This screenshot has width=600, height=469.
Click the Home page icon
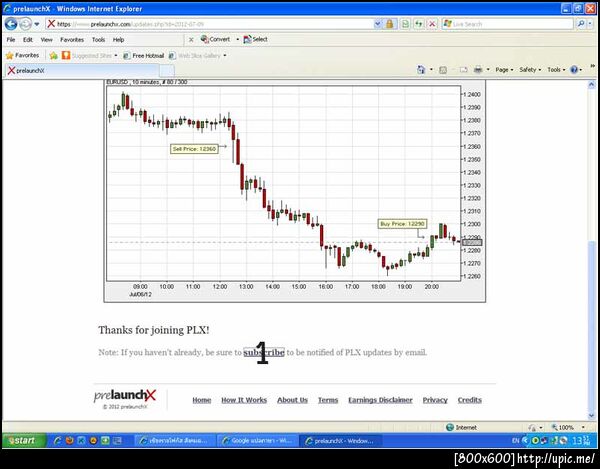pos(421,70)
